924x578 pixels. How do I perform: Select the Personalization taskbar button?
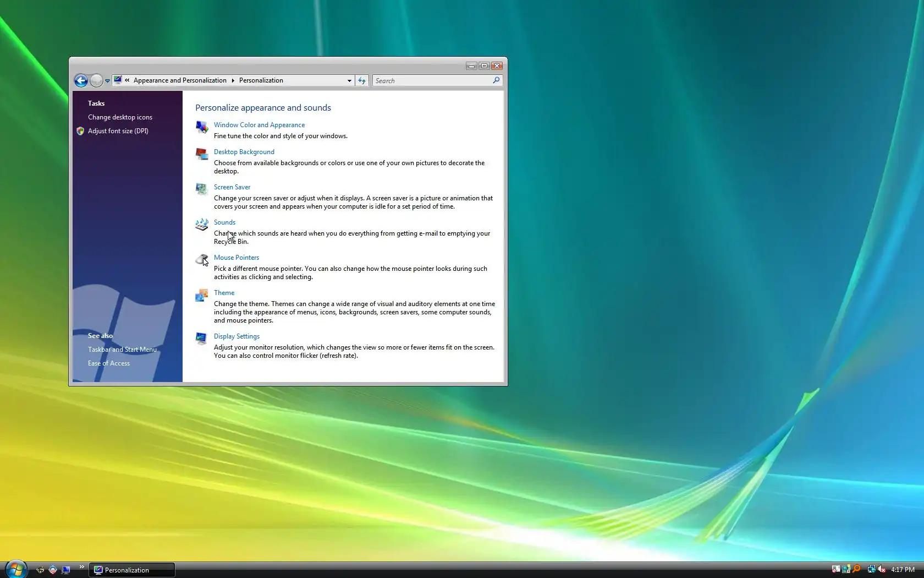(x=132, y=570)
